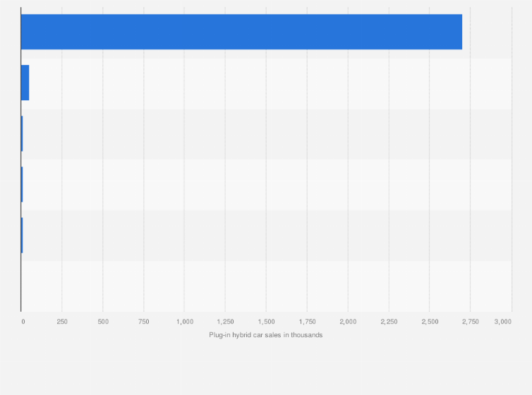
Task: Click the axis title 'Plug-in hybrid car sales in thousands'
Action: (266, 335)
